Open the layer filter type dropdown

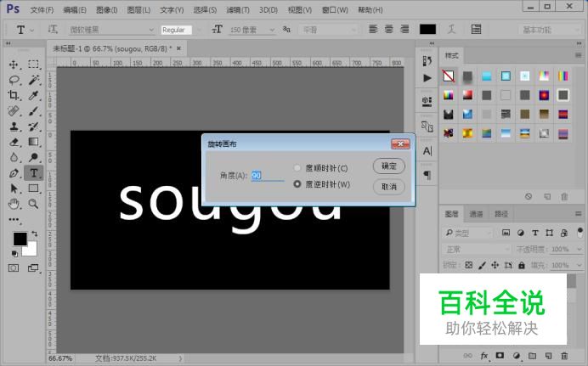[467, 233]
